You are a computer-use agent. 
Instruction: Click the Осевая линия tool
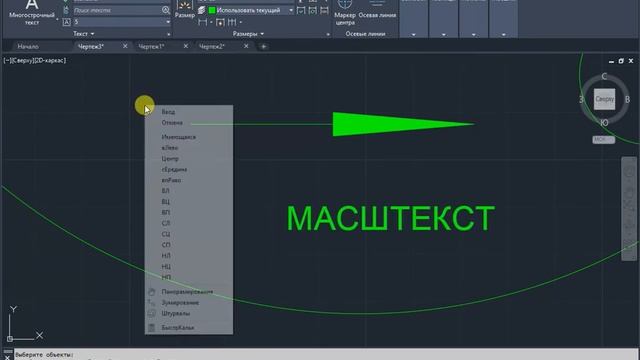377,10
